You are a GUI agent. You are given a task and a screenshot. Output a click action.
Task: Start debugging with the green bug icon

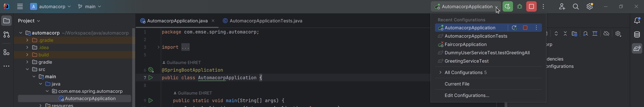pyautogui.click(x=519, y=7)
